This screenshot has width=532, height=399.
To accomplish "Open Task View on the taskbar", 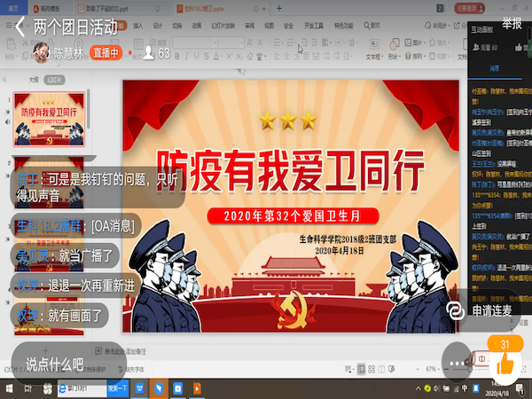I will (27, 389).
